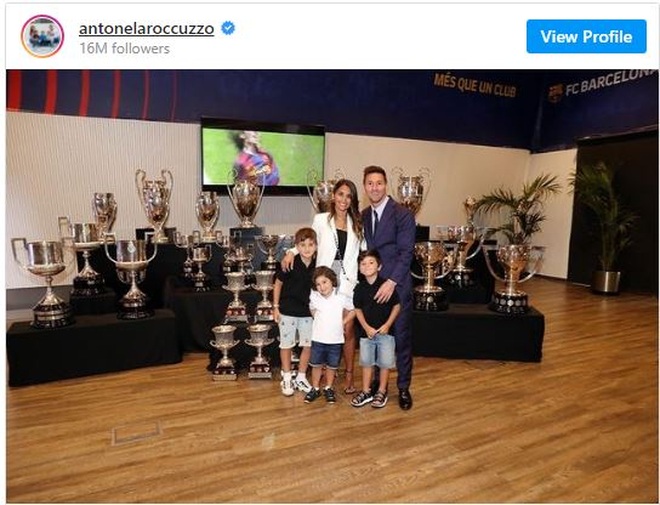Click the woman in the white blazer
The height and width of the screenshot is (505, 660).
(x=339, y=264)
